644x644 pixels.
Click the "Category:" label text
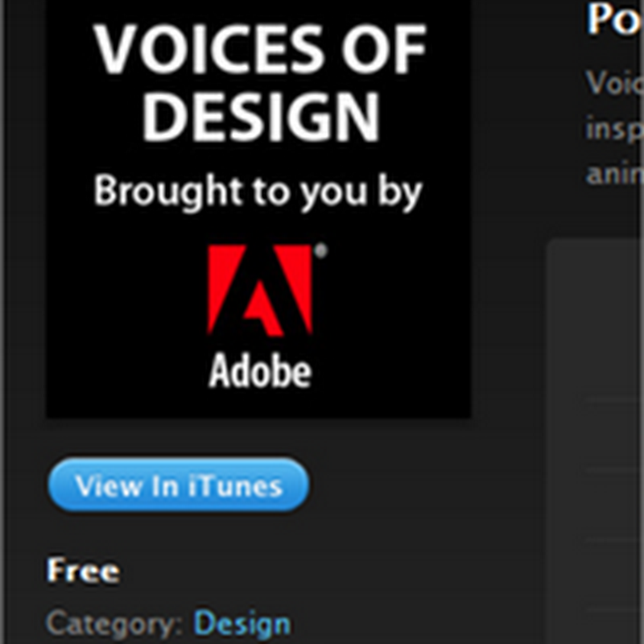pyautogui.click(x=116, y=624)
